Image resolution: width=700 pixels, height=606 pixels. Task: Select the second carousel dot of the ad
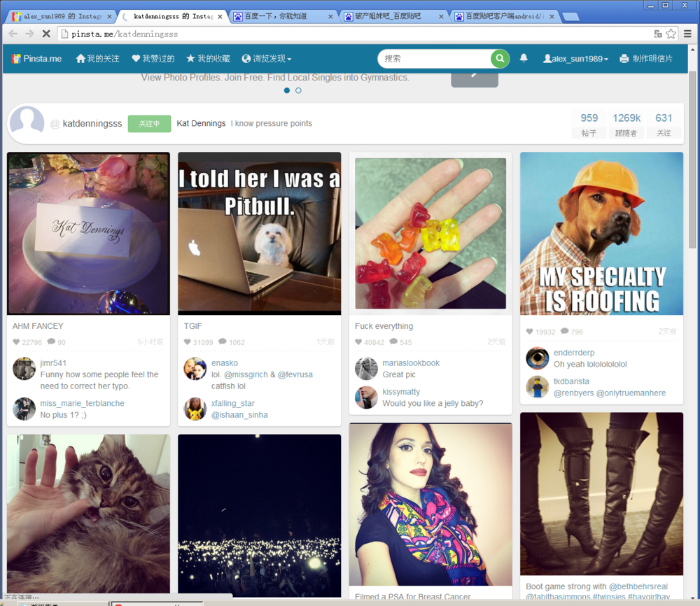pos(298,90)
